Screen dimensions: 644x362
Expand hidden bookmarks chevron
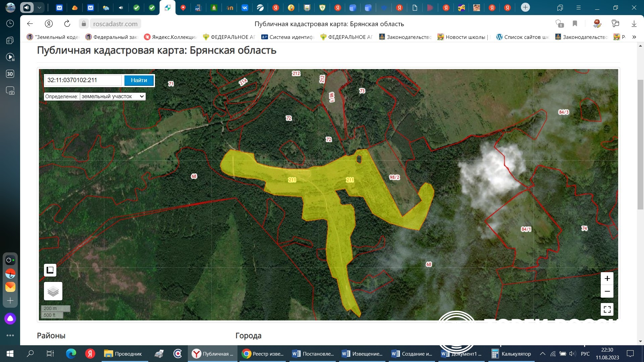634,37
